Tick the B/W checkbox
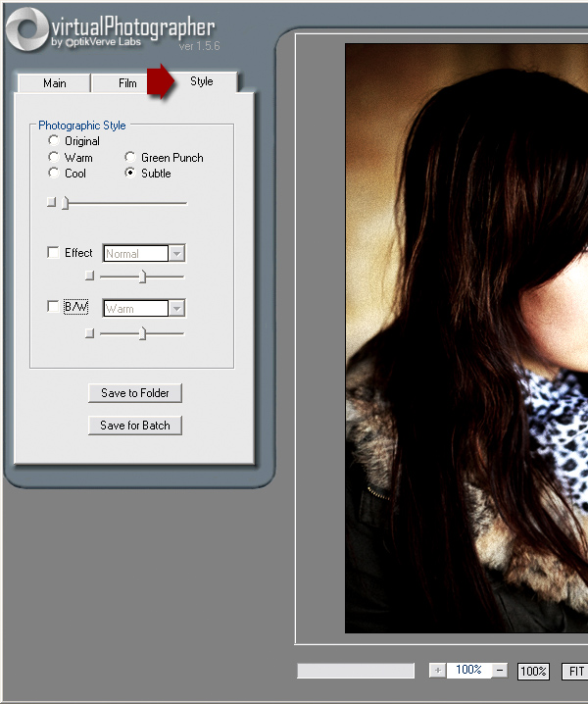 click(x=53, y=307)
